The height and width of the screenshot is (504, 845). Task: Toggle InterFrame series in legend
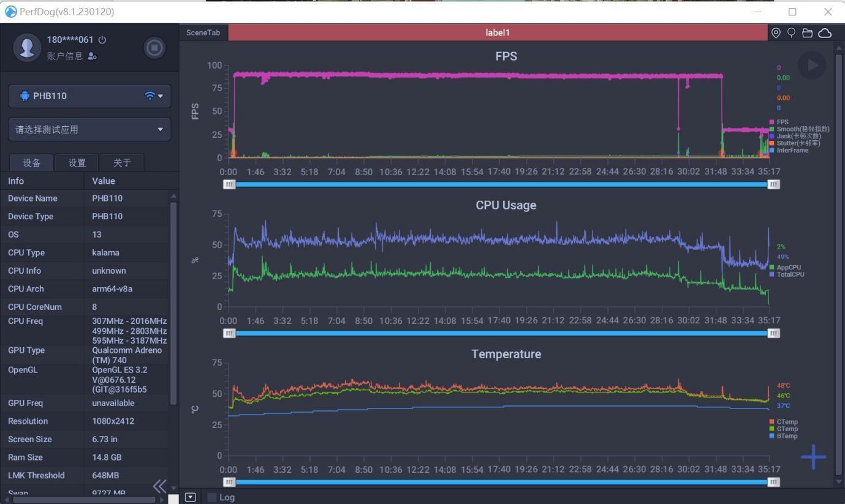[789, 150]
